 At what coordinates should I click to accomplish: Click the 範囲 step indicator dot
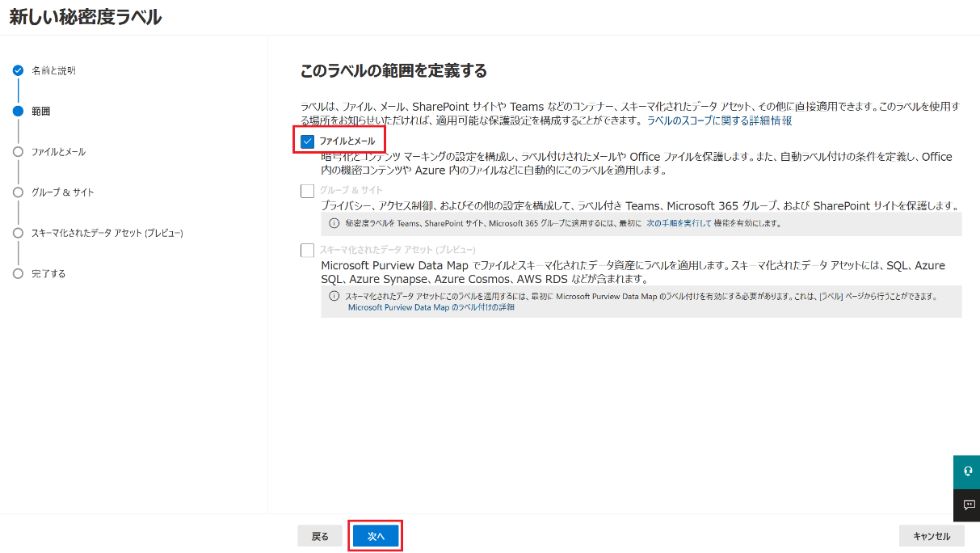point(18,112)
